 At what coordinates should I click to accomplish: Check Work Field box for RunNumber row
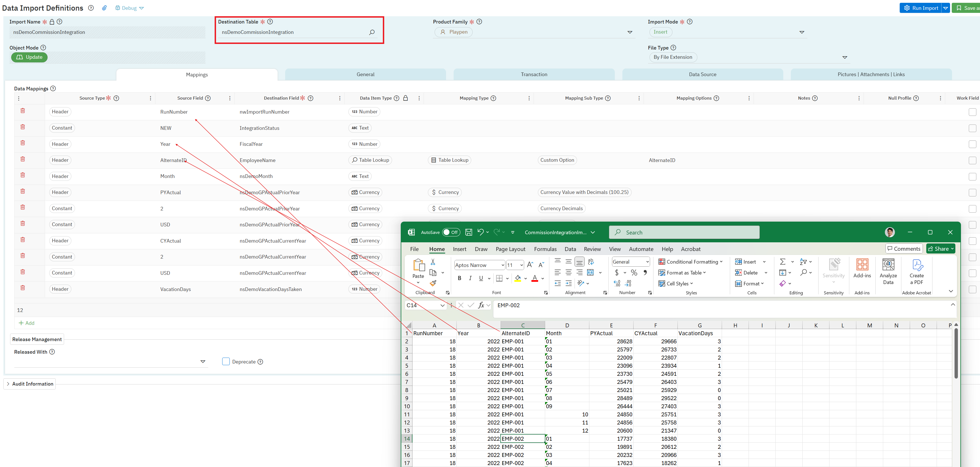click(x=972, y=112)
